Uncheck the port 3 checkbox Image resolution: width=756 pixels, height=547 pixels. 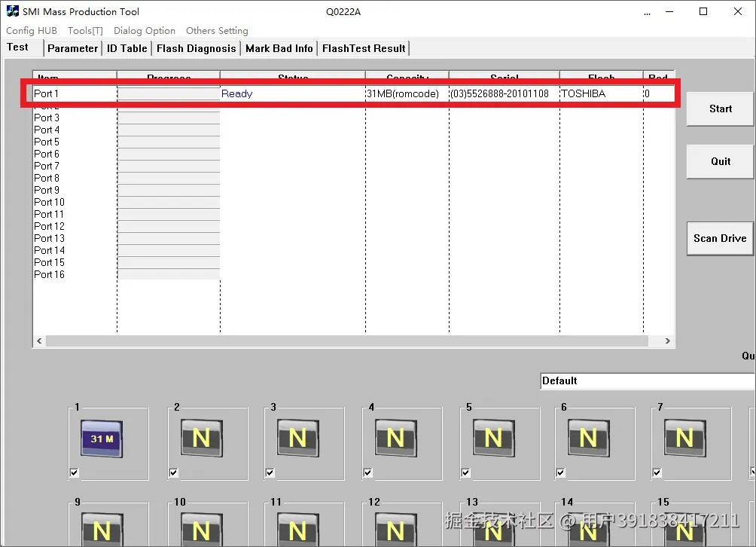click(x=270, y=472)
